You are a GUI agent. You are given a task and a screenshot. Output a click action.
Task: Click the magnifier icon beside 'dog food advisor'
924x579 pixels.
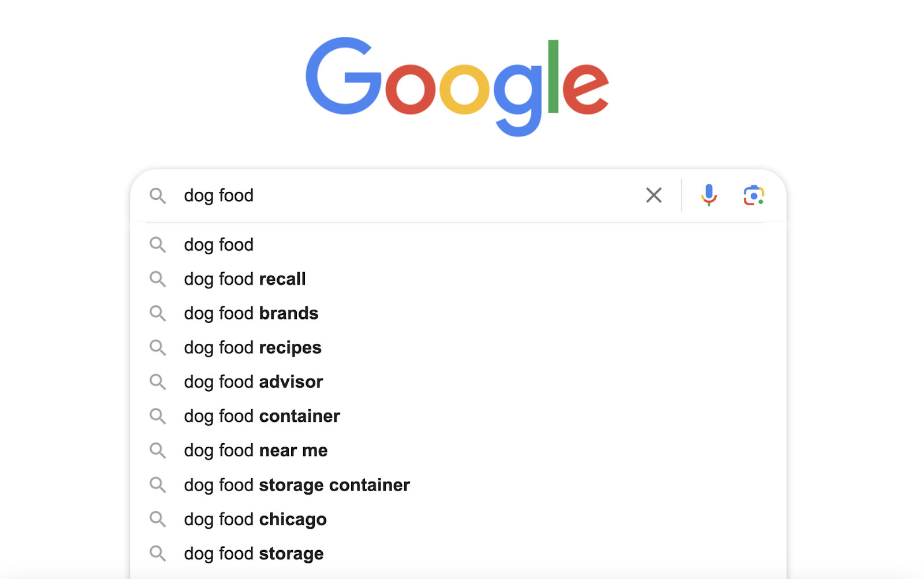[157, 381]
